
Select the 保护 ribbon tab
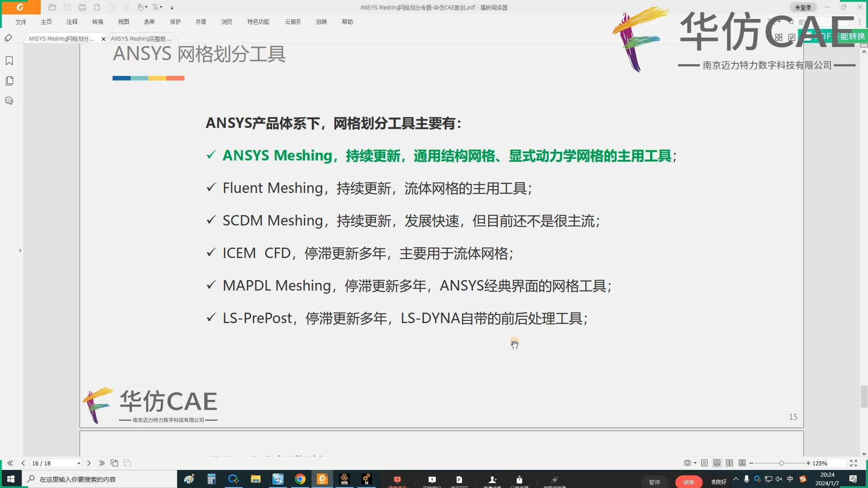[x=175, y=22]
